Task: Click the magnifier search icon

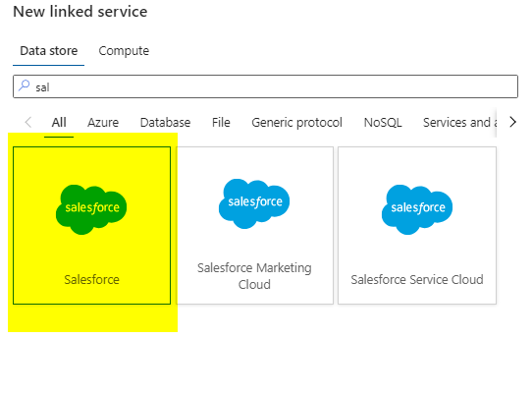Action: 25,85
